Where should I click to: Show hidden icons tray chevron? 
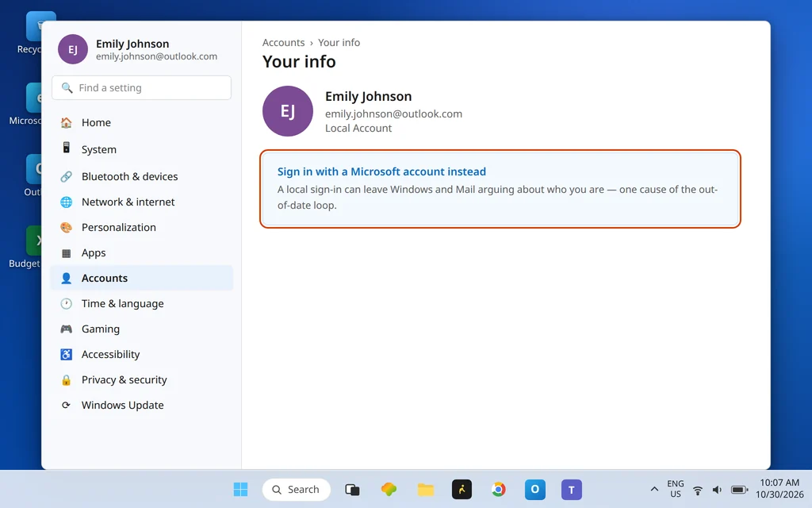click(x=654, y=489)
